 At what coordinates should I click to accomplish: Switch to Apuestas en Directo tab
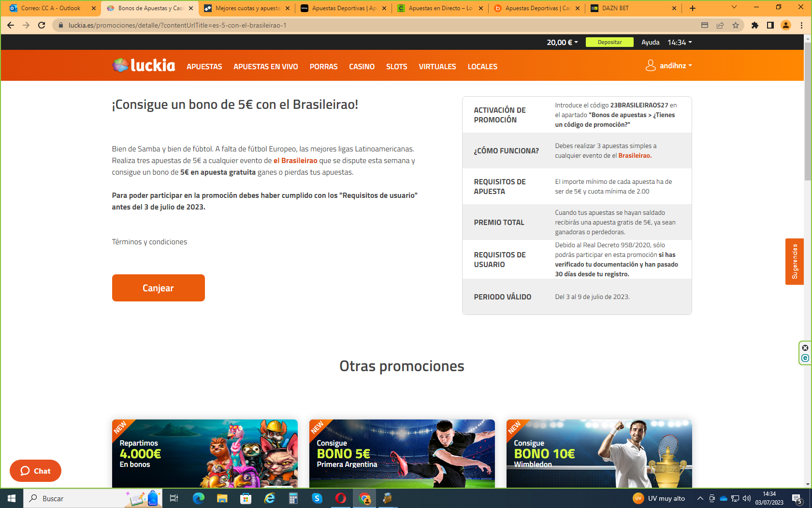click(x=440, y=8)
